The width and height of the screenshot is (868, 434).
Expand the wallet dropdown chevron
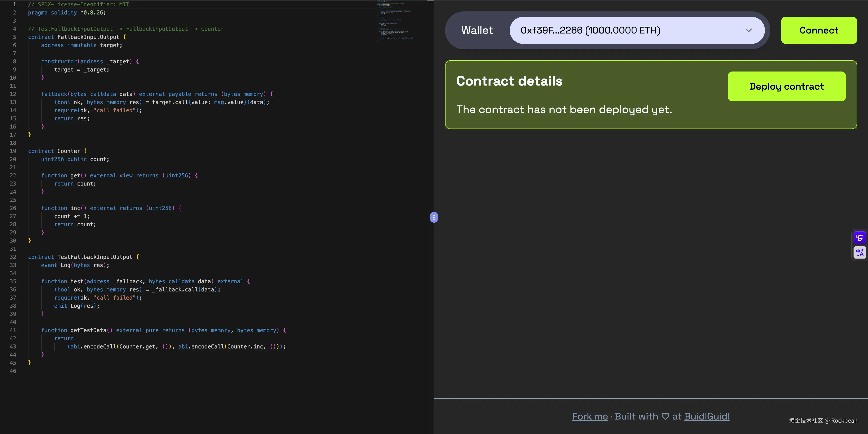(x=748, y=30)
